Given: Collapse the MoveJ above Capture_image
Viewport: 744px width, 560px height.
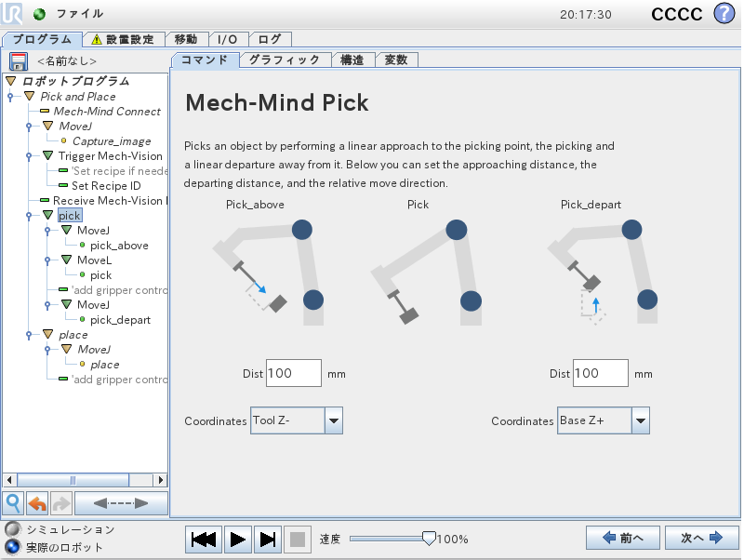Looking at the screenshot, I should (x=47, y=126).
